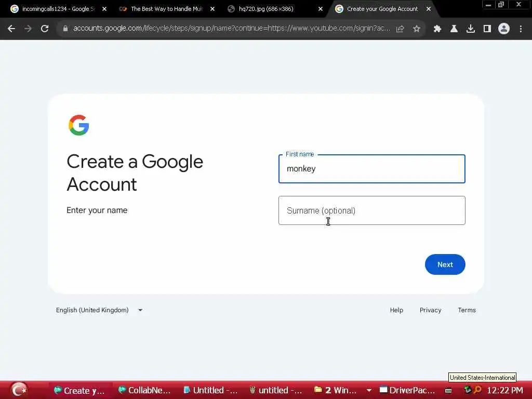The width and height of the screenshot is (532, 399).
Task: Open the 2 Win... folder group on taskbar
Action: 336,390
